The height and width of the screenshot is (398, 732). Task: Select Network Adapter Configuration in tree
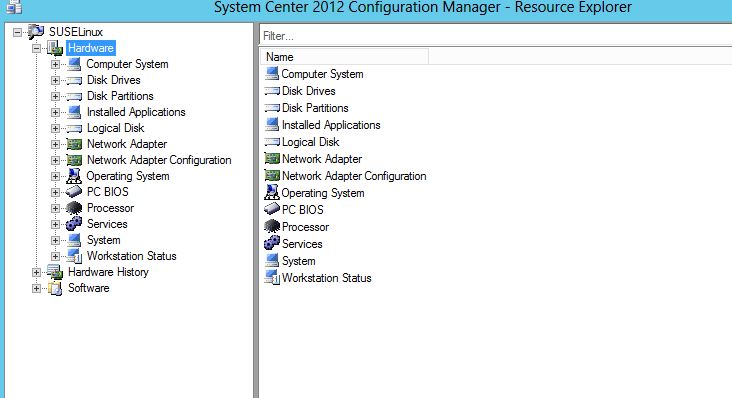[x=159, y=160]
